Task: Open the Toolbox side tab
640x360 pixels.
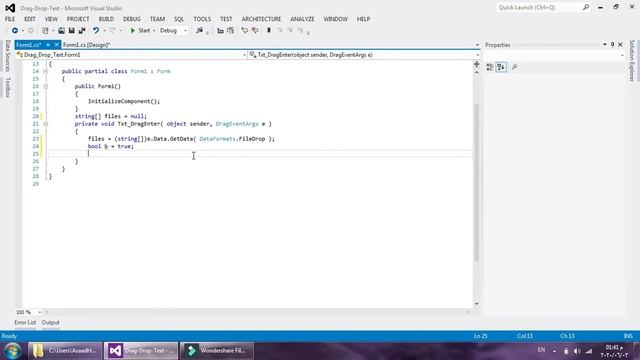Action: 7,87
